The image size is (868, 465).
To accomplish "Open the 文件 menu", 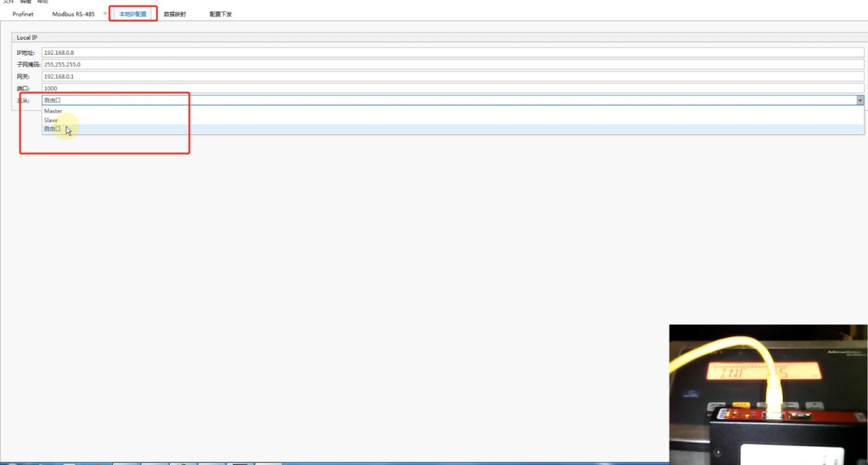I will coord(8,1).
